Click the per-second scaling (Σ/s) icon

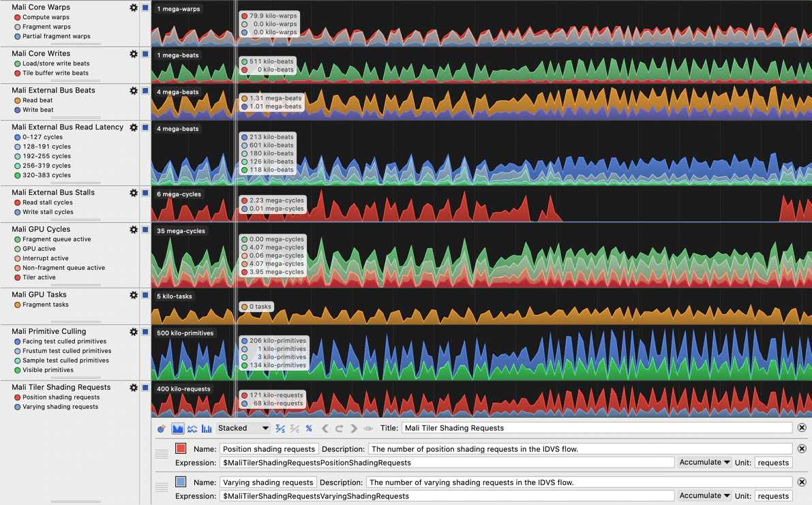click(x=280, y=428)
